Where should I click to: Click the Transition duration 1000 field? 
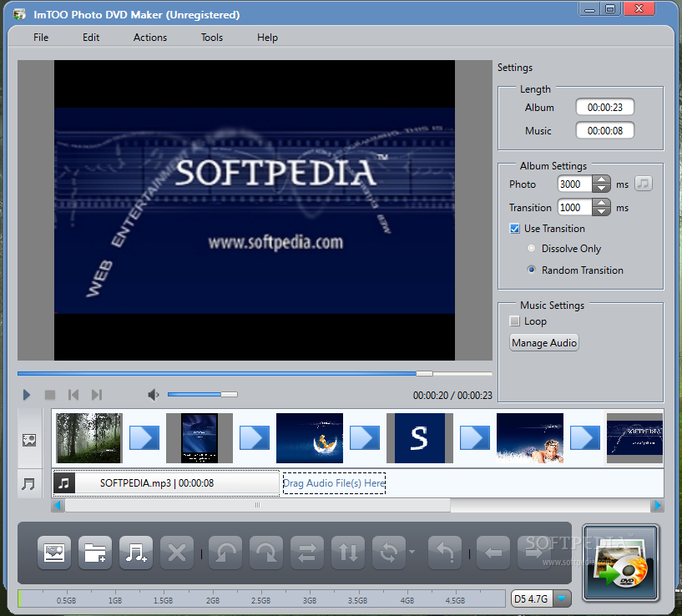(x=574, y=208)
